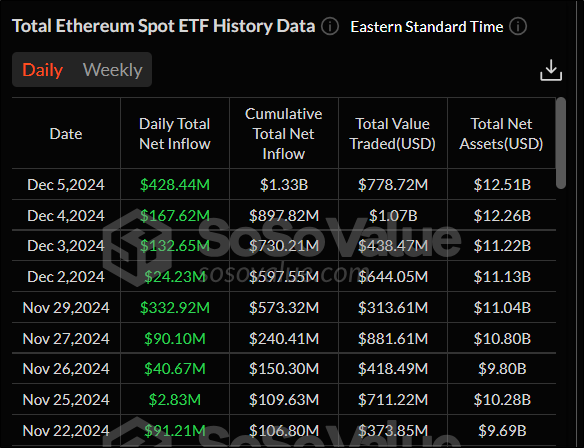This screenshot has height=448, width=584.
Task: Click the Total Value Traded(USD) header
Action: (393, 134)
